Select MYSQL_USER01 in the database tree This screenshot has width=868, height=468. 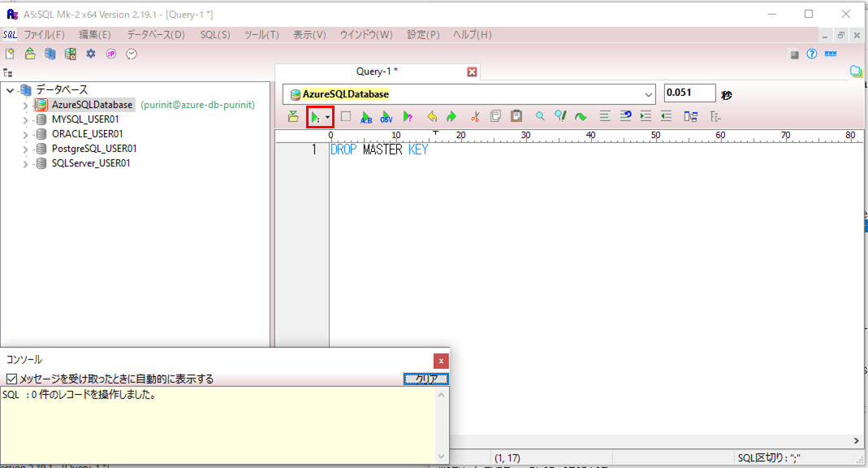pos(85,119)
